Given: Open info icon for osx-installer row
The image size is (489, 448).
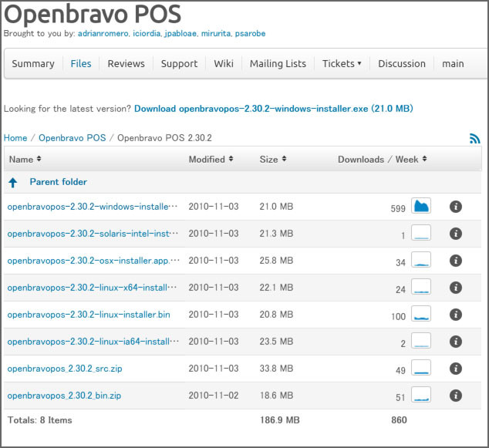Looking at the screenshot, I should click(456, 261).
